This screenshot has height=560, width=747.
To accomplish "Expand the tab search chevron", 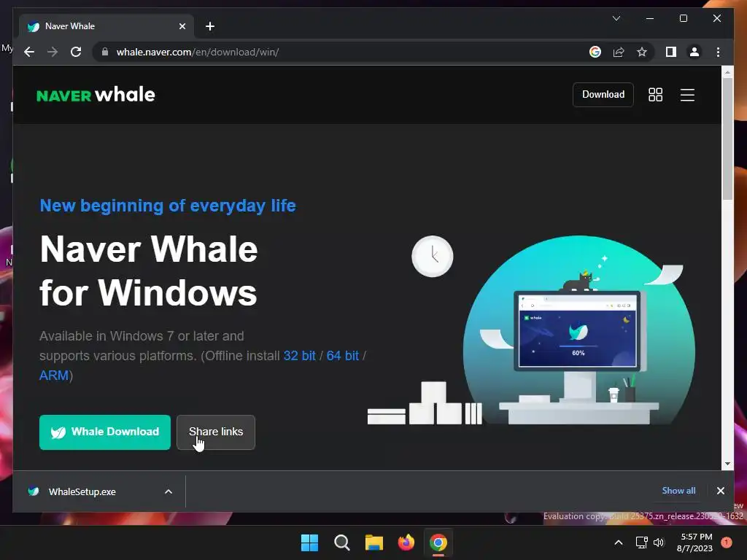I will pyautogui.click(x=616, y=18).
